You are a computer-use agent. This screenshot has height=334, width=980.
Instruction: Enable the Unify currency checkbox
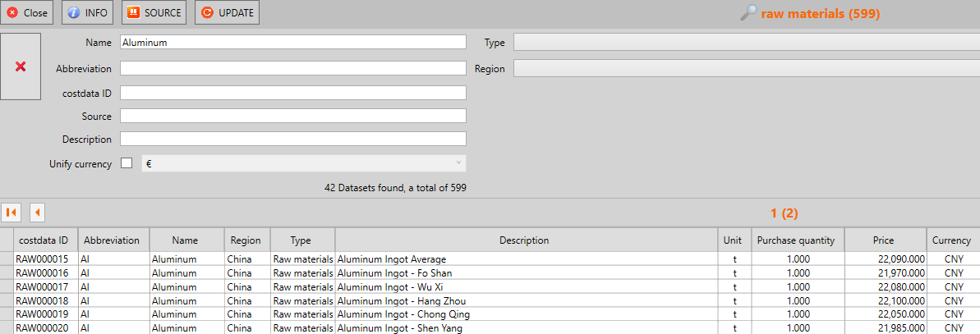coord(127,163)
